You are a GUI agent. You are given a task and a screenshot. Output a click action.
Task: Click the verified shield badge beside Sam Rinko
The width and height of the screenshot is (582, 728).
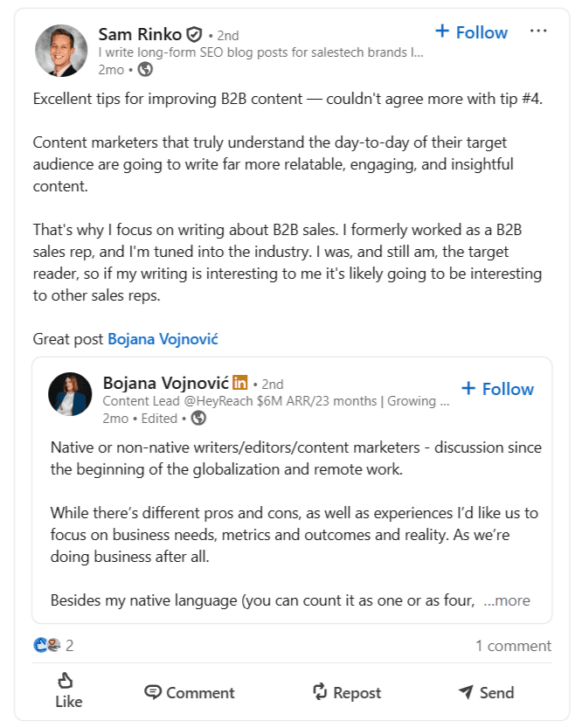point(194,35)
